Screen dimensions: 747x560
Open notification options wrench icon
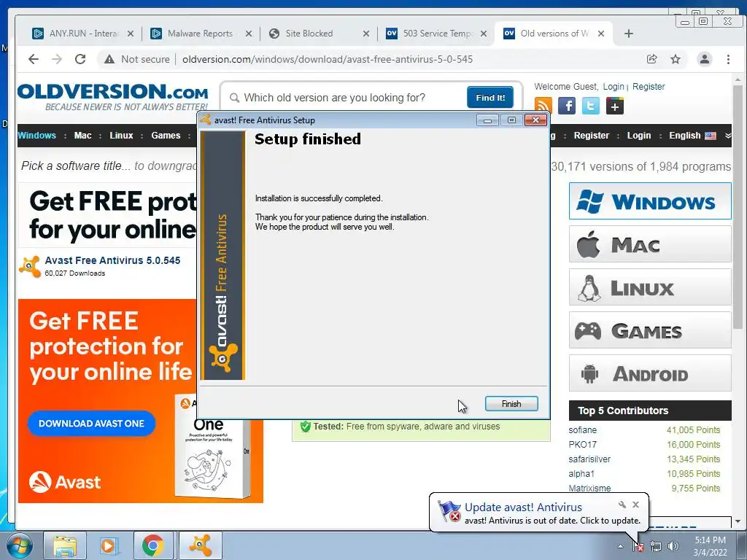(x=622, y=505)
